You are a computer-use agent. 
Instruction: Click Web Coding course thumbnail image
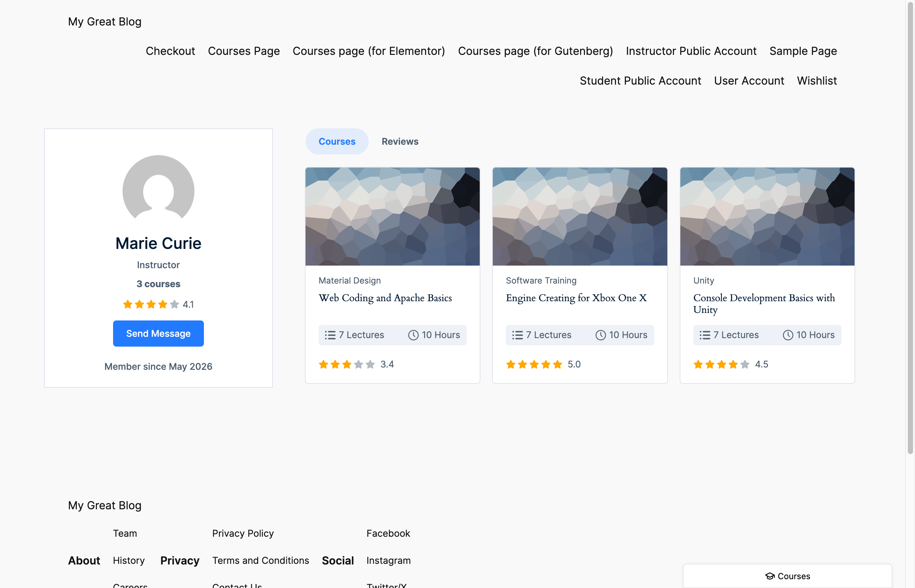coord(392,217)
